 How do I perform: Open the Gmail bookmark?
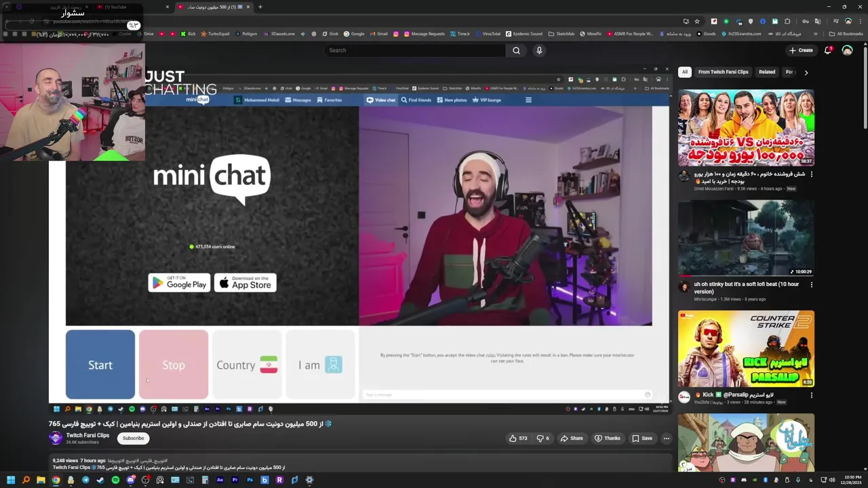[x=378, y=33]
